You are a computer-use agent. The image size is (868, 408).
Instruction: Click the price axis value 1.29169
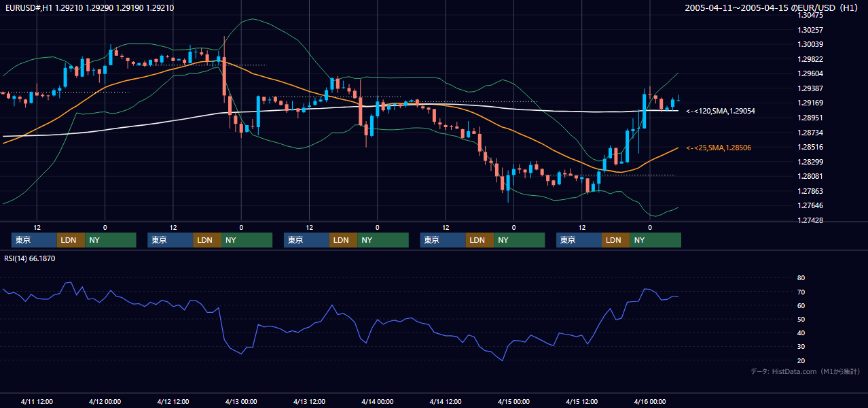(810, 103)
